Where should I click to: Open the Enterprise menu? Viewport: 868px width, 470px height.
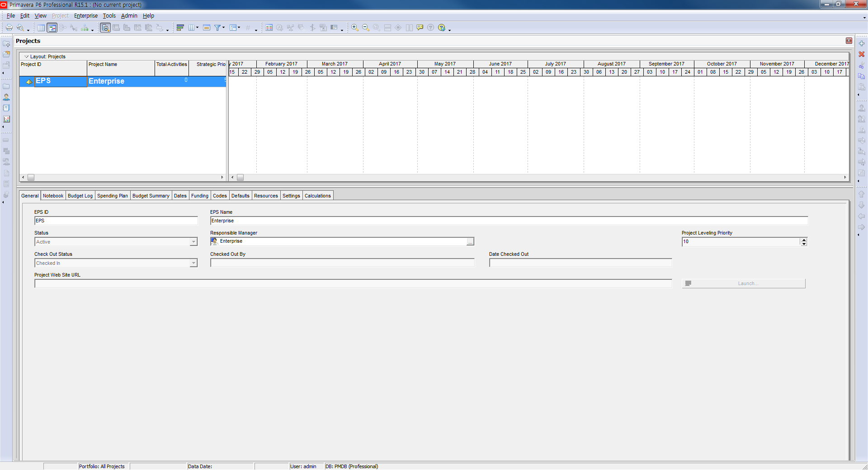click(86, 16)
